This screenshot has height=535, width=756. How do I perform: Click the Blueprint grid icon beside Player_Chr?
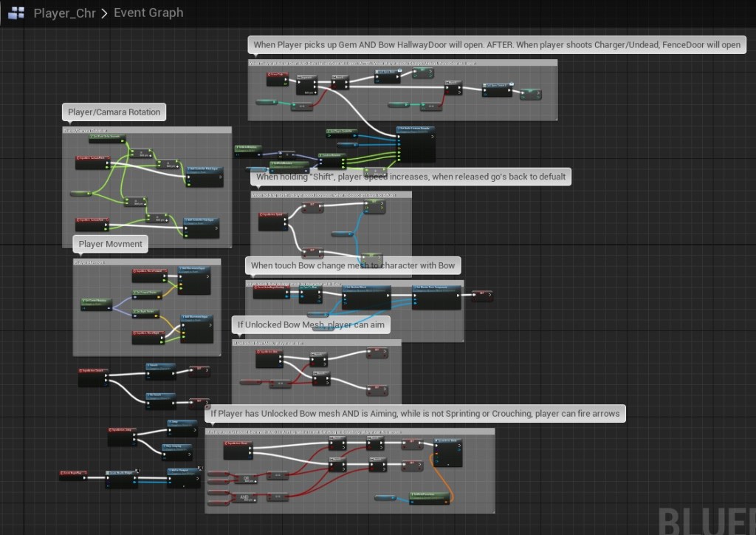[x=16, y=13]
